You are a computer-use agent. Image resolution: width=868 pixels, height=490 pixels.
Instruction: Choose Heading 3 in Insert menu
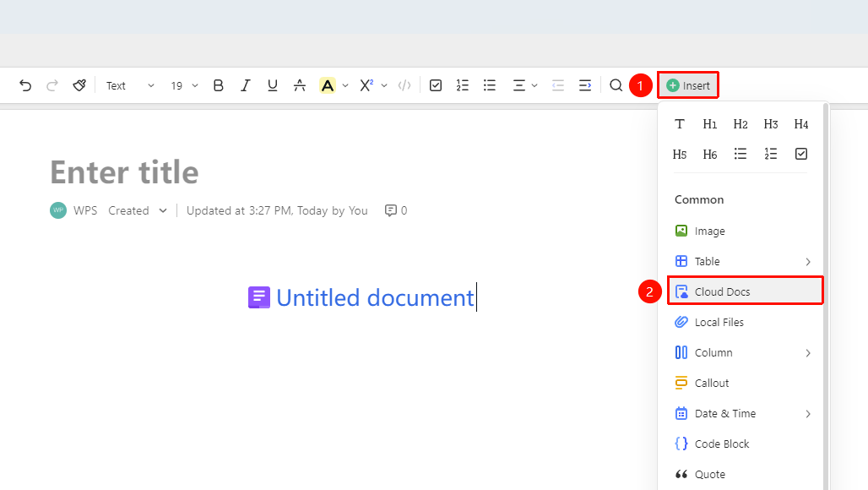coord(771,124)
